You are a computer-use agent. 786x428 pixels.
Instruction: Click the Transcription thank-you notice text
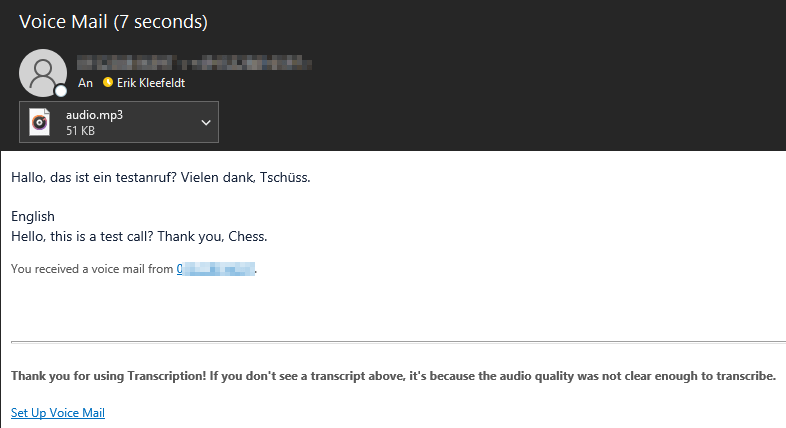coord(393,376)
